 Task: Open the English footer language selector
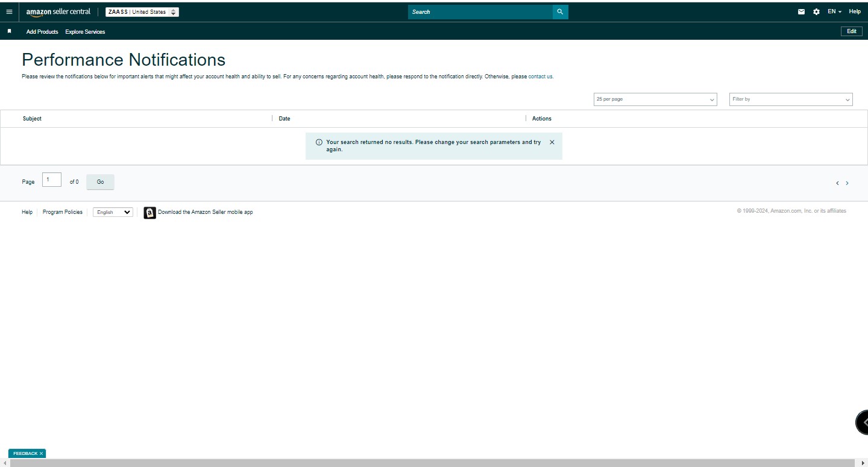pyautogui.click(x=113, y=212)
